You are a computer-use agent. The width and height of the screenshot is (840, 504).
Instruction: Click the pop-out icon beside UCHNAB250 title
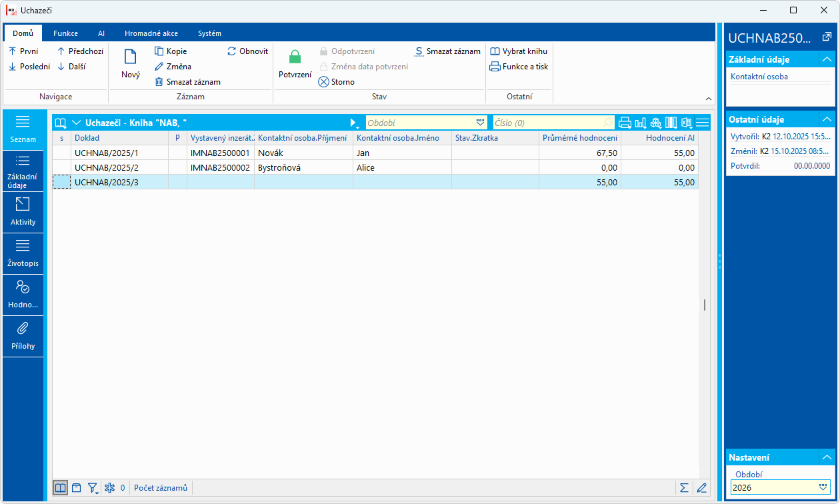[827, 37]
